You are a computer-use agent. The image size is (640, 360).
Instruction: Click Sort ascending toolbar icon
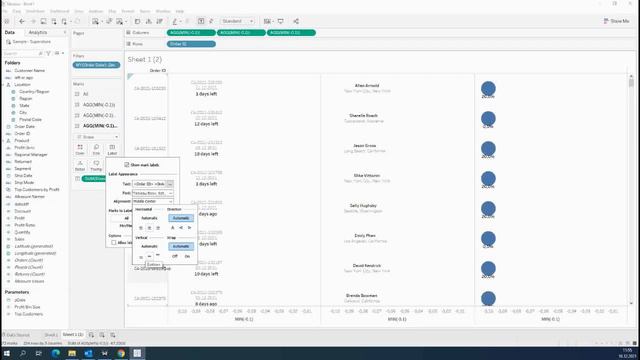pos(149,21)
